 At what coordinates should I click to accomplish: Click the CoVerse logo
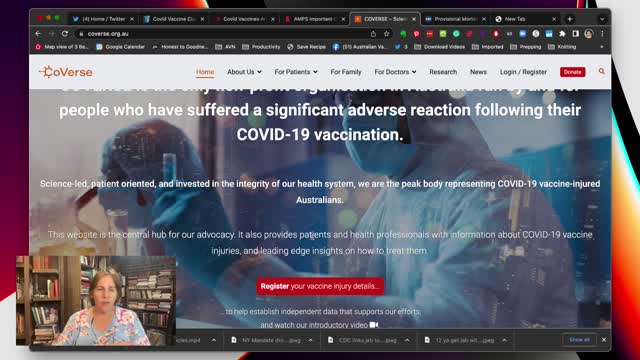(x=66, y=72)
